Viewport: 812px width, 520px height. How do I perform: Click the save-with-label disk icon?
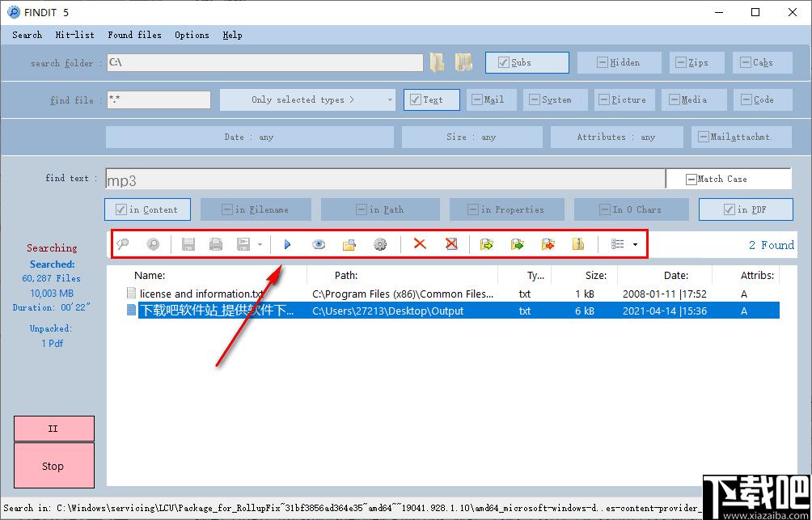(x=243, y=244)
